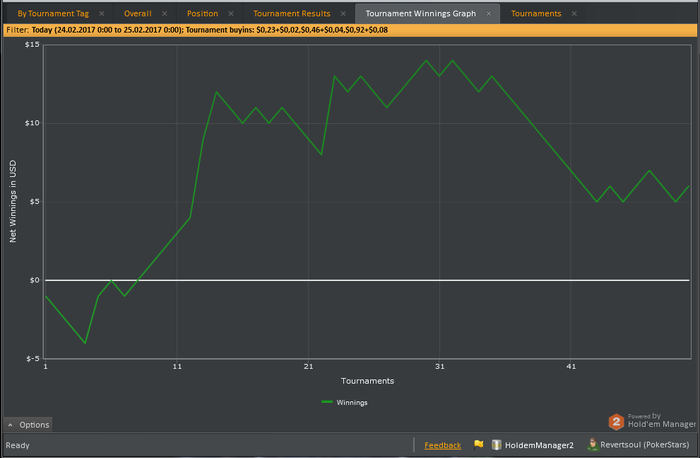Screen dimensions: 700x458
Task: Close the By Tournament Tag tab
Action: point(102,14)
